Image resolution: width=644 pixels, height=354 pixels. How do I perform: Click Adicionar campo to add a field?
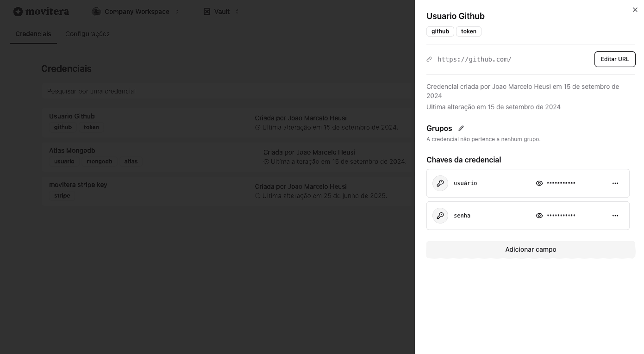(531, 249)
